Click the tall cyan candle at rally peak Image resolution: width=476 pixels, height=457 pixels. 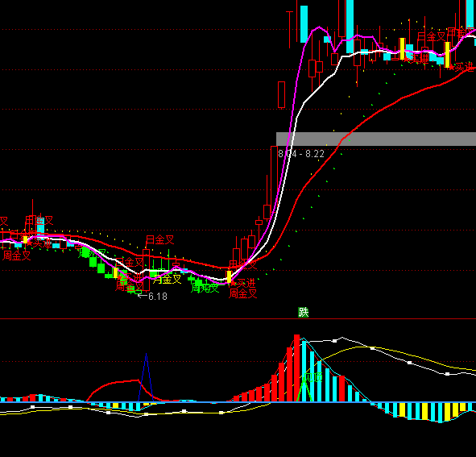coord(304,24)
